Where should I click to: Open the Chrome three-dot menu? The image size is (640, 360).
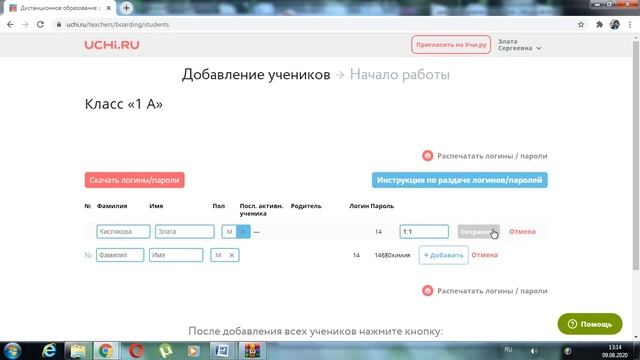[630, 24]
